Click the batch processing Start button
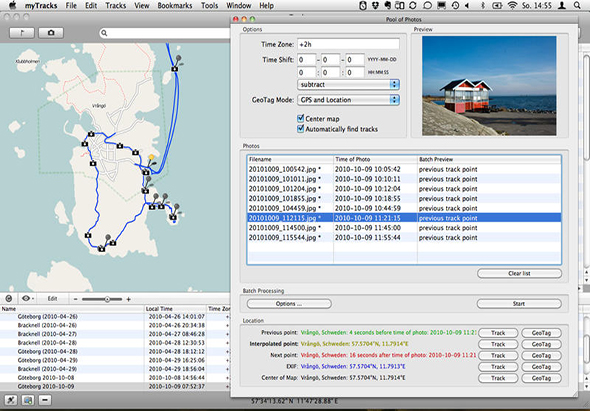590x411 pixels. pyautogui.click(x=519, y=303)
